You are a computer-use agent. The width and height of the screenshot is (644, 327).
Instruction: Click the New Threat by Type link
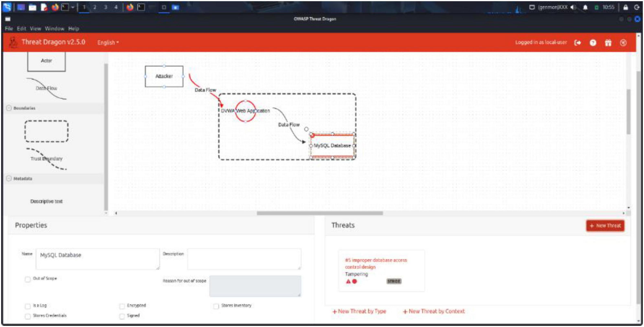pyautogui.click(x=359, y=311)
